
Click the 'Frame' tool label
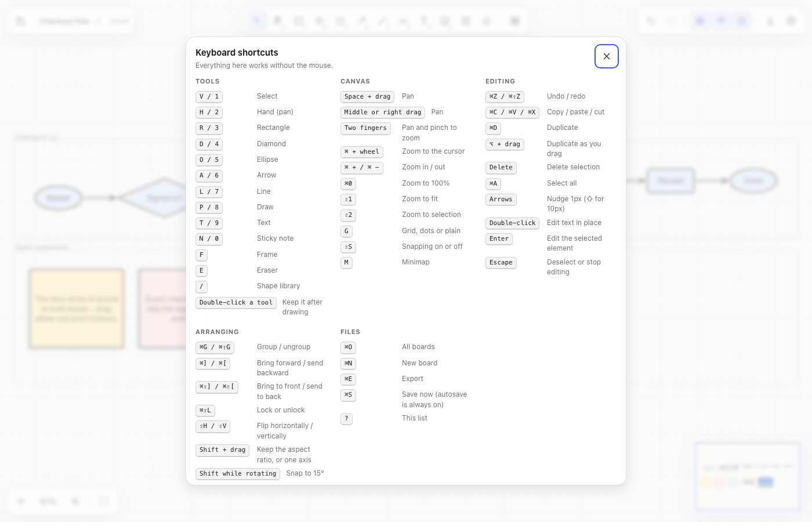(x=267, y=255)
